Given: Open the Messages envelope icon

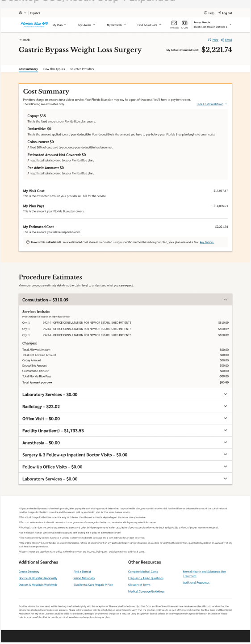Looking at the screenshot, I should pos(174,23).
